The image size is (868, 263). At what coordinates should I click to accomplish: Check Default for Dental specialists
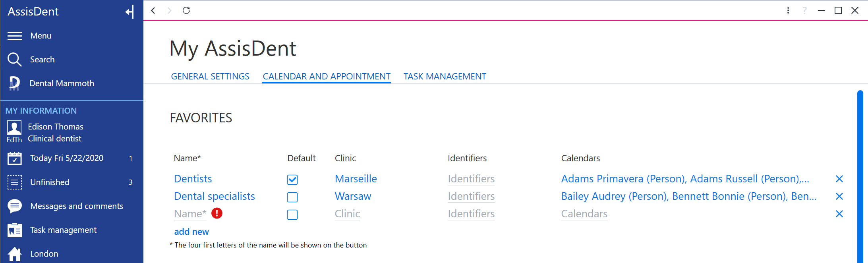(292, 197)
